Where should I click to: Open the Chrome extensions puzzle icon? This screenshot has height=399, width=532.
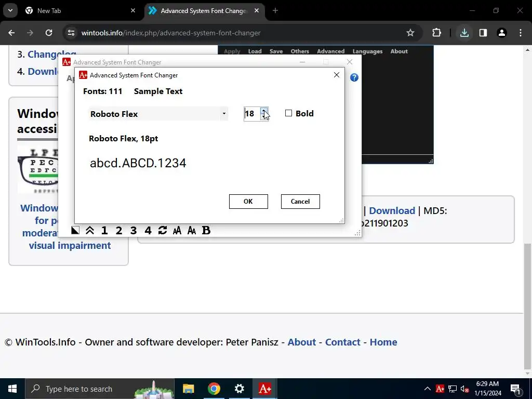pos(436,33)
